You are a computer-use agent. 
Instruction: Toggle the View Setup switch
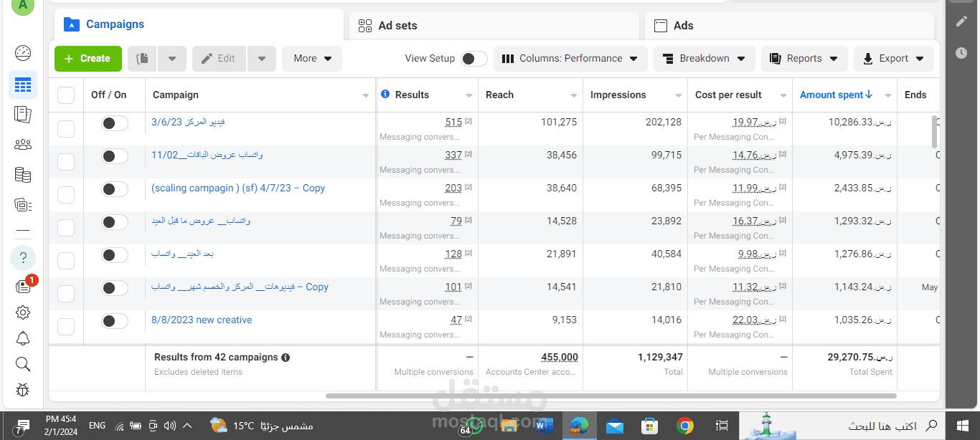474,59
